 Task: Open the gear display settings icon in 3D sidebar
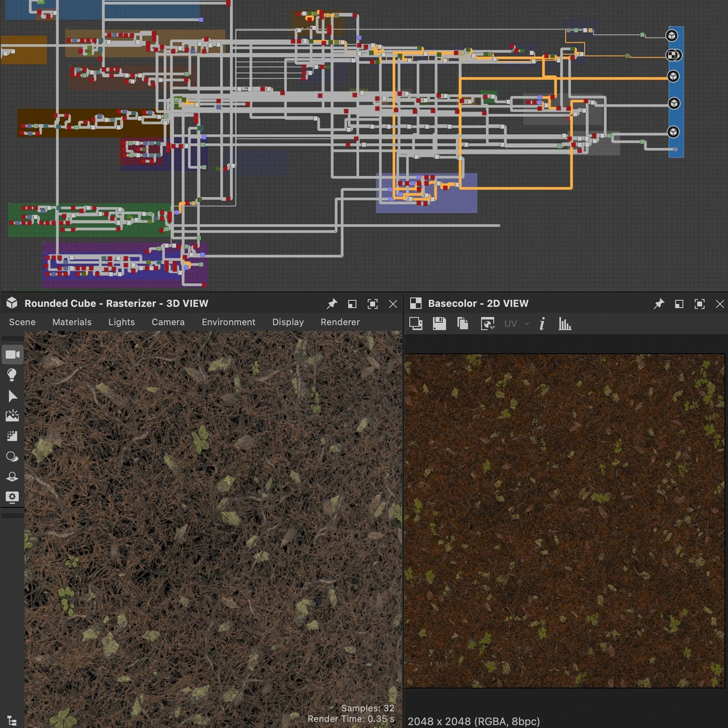[x=12, y=497]
